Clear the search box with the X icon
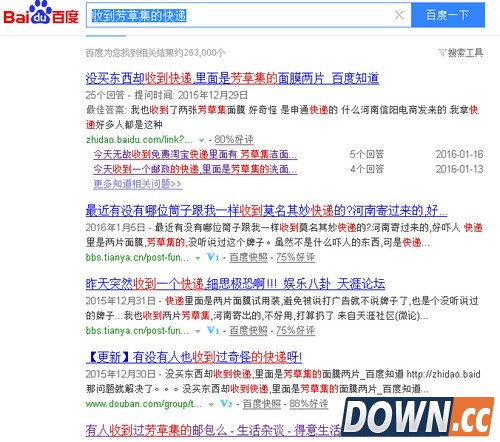Viewport: 500px width, 442px height. tap(399, 15)
